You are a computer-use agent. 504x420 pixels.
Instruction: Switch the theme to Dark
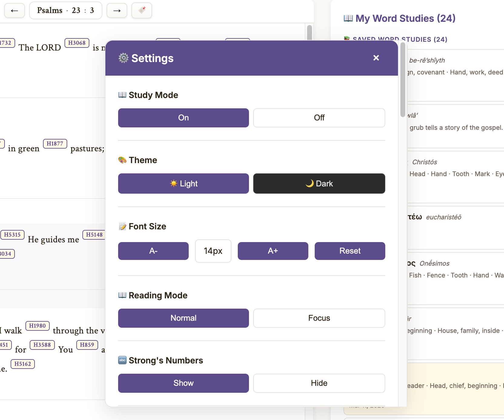tap(319, 183)
